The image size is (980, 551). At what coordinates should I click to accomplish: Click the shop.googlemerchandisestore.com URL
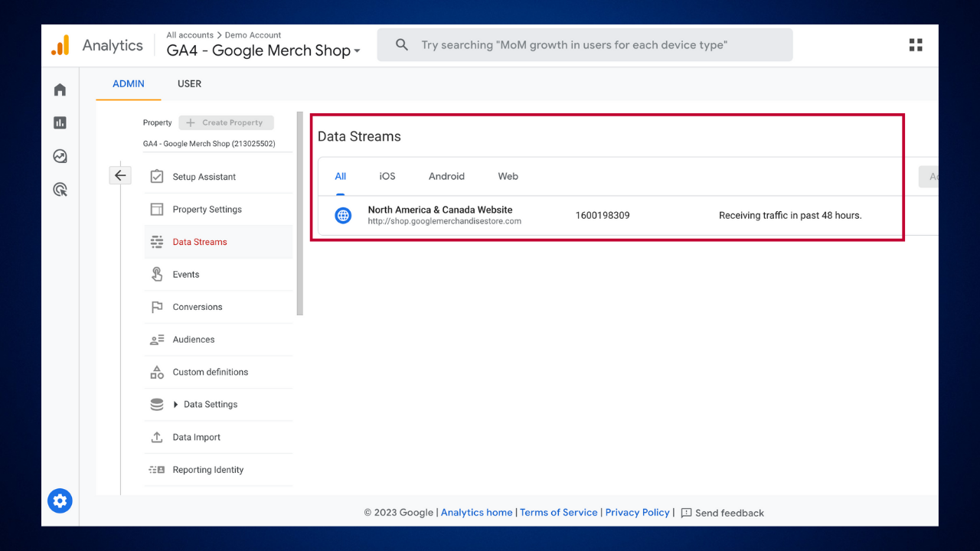[x=444, y=221]
